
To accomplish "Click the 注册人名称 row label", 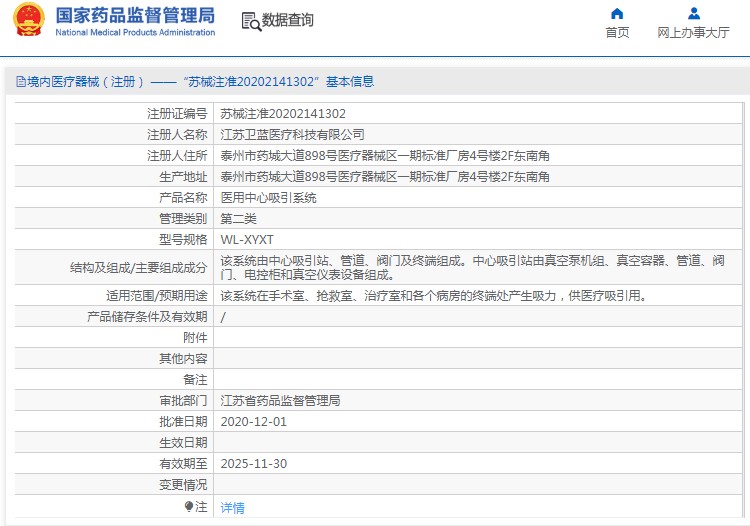I will (x=177, y=135).
